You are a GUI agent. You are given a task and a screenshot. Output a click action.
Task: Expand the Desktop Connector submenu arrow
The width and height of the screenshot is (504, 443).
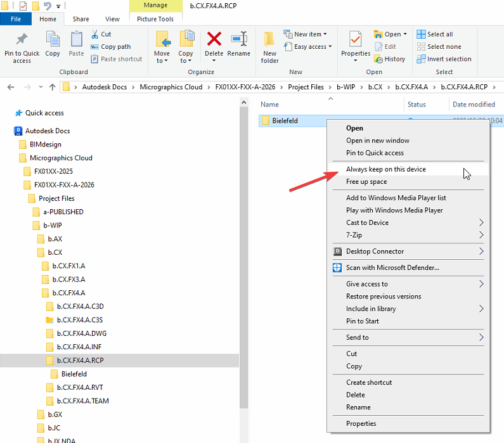pos(481,251)
